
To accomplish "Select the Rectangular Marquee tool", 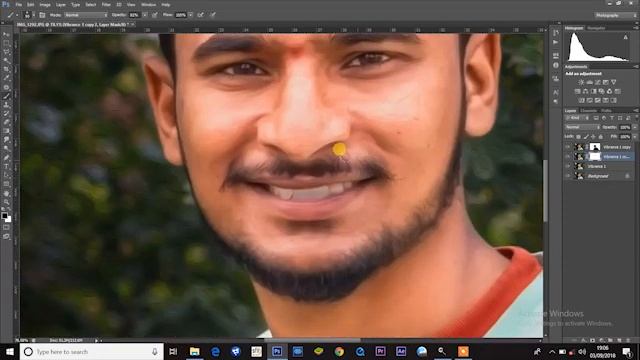I will pyautogui.click(x=6, y=43).
